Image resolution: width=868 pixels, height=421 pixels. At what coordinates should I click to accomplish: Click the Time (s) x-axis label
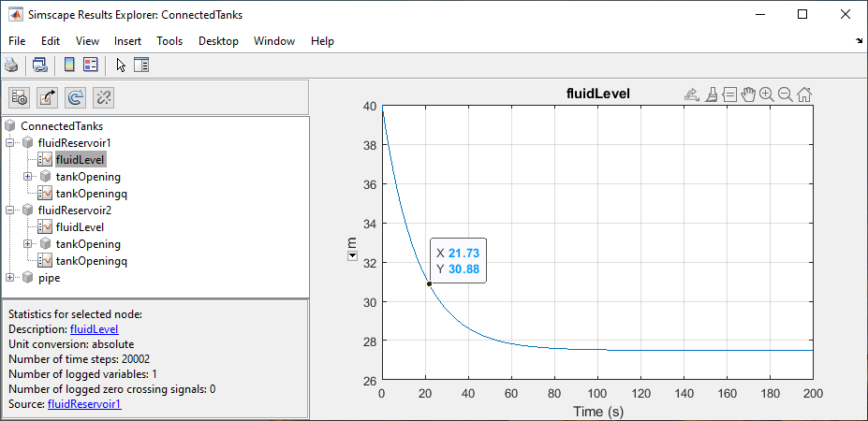pyautogui.click(x=597, y=412)
